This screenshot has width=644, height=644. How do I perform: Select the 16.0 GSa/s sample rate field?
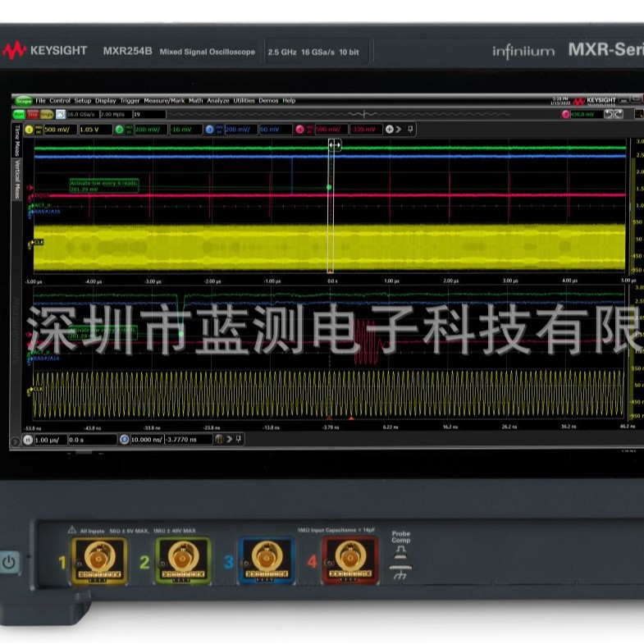coord(83,115)
